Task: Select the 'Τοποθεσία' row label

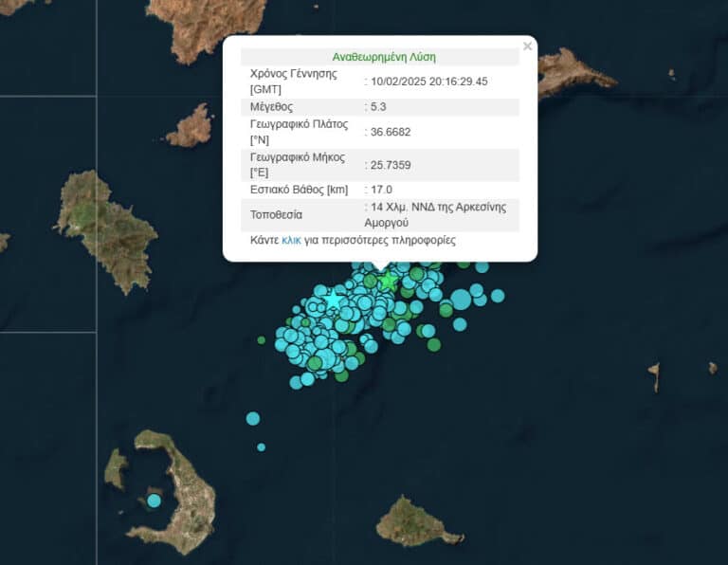Action: [276, 214]
